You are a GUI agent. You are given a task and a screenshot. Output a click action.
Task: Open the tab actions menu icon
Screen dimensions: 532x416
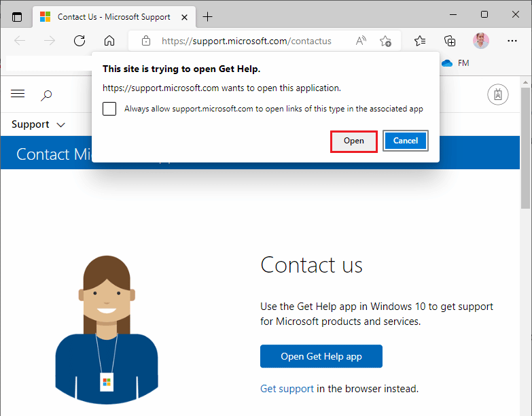tap(16, 16)
